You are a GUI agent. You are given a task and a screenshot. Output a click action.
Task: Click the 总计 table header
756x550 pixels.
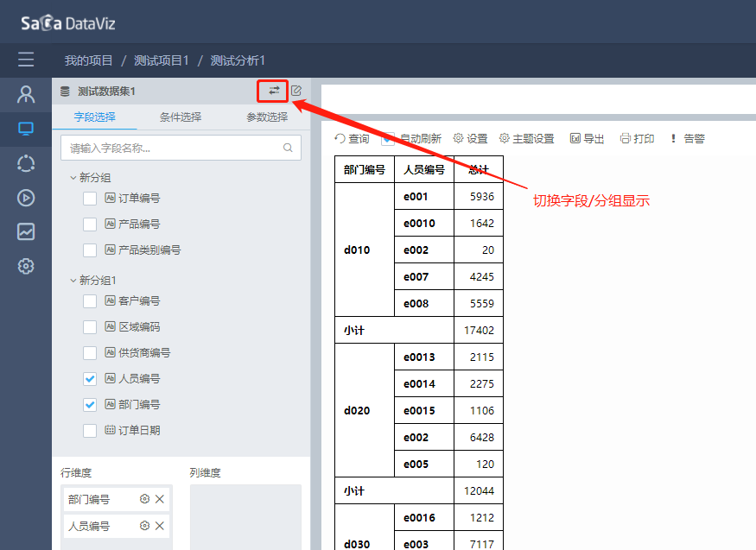click(x=479, y=169)
